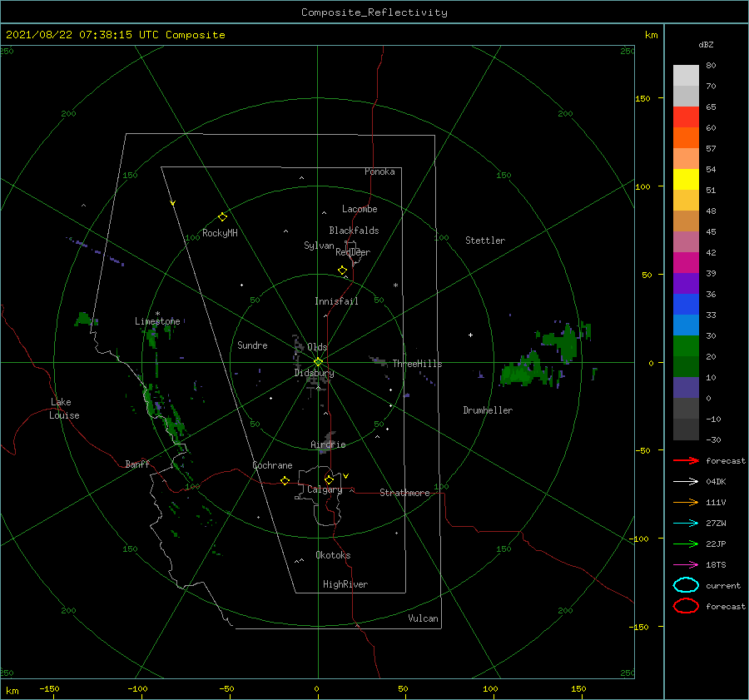Click the Cochrane town label

[272, 465]
